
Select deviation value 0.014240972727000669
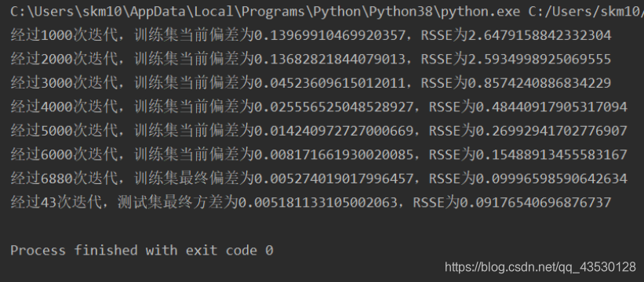(x=333, y=131)
